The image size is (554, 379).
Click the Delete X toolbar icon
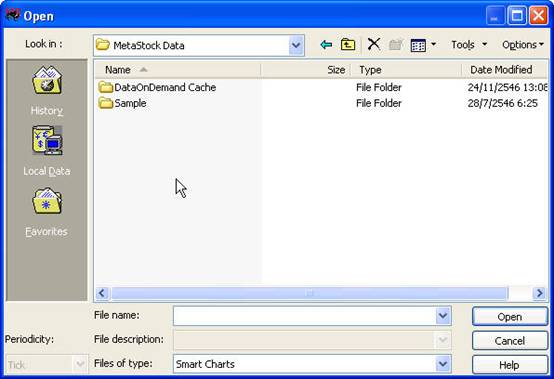[x=373, y=45]
